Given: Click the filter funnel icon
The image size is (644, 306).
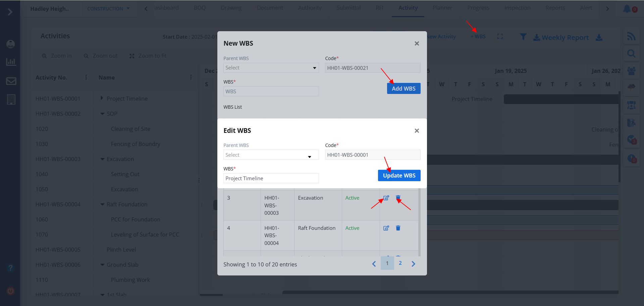Looking at the screenshot, I should coord(523,37).
